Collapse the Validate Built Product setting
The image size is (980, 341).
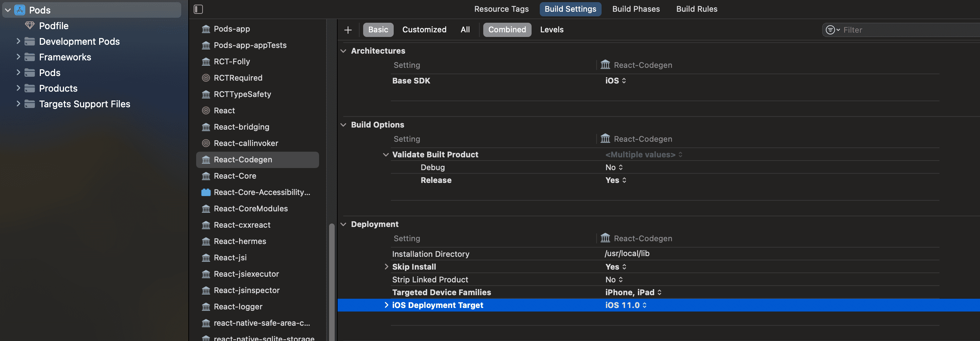(x=386, y=155)
